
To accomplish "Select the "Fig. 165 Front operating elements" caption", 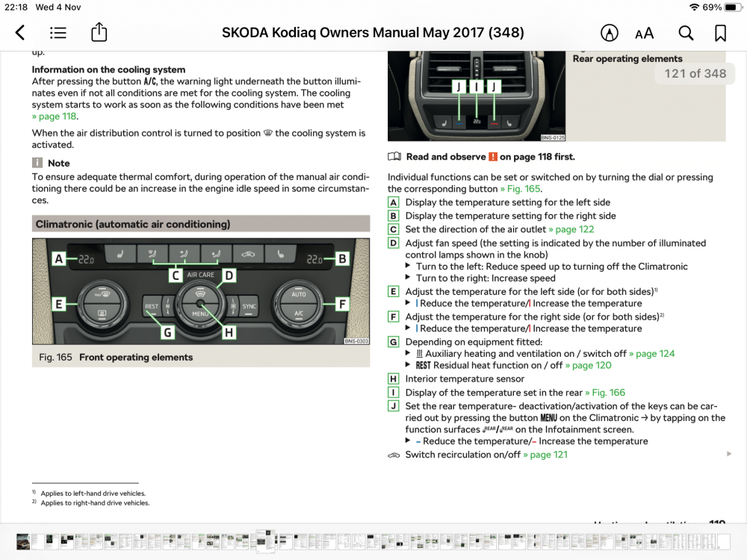I will point(116,357).
